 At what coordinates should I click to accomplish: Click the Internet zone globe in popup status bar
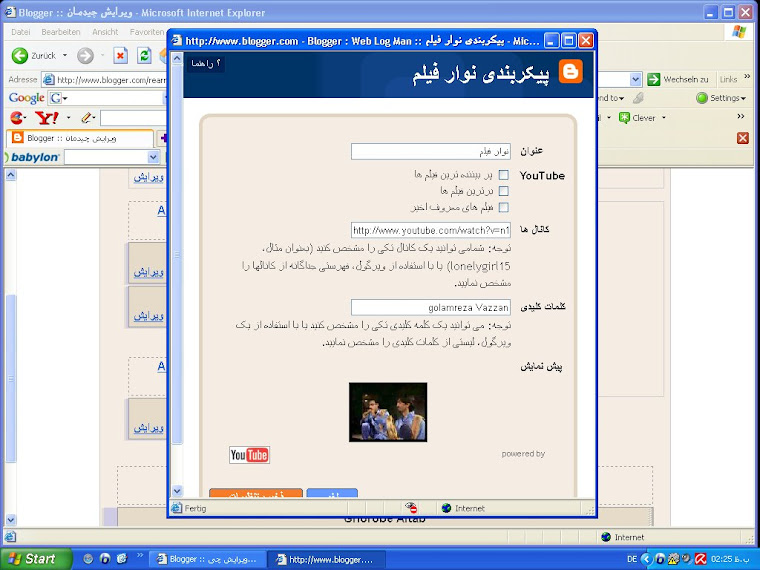pyautogui.click(x=446, y=508)
